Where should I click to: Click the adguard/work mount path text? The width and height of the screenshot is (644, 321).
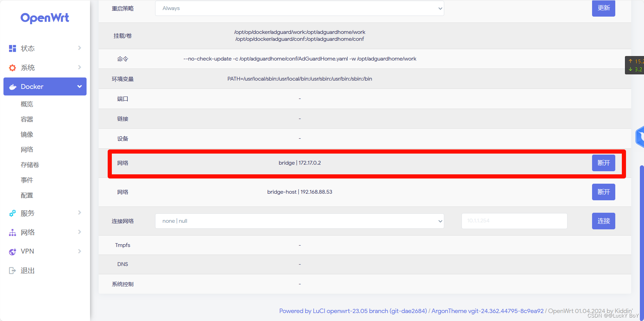pos(300,32)
